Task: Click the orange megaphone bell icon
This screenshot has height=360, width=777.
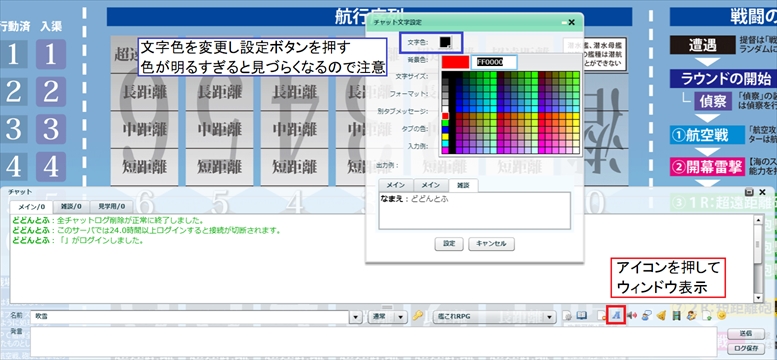Action: tap(662, 315)
